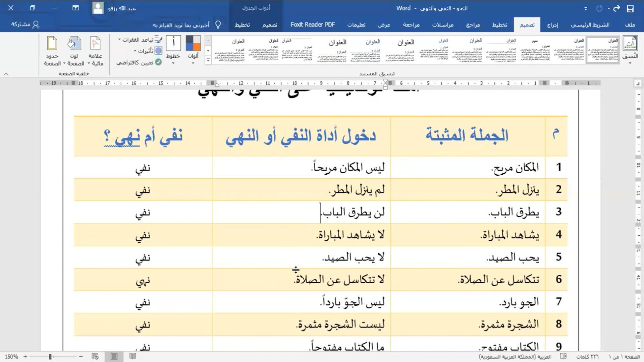
Task: Save the document with the floppy disk icon
Action: (x=630, y=9)
